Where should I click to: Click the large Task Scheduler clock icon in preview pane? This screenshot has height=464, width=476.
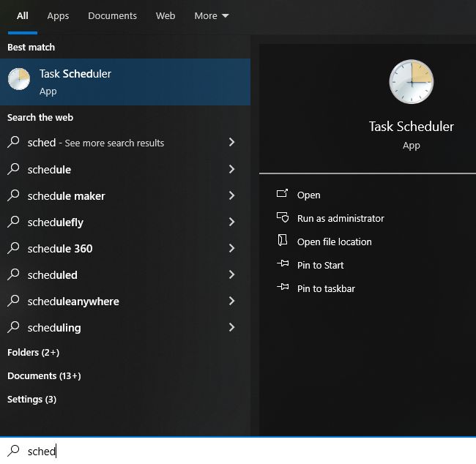click(x=412, y=82)
